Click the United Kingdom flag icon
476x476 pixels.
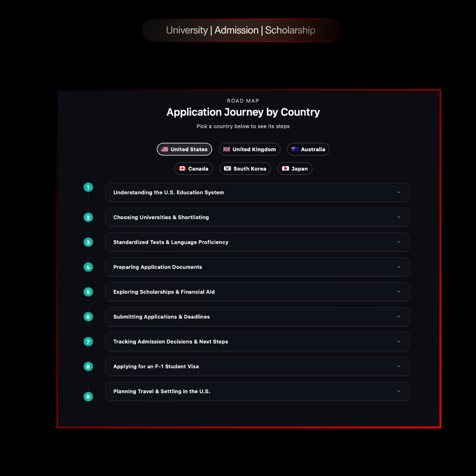pos(227,149)
